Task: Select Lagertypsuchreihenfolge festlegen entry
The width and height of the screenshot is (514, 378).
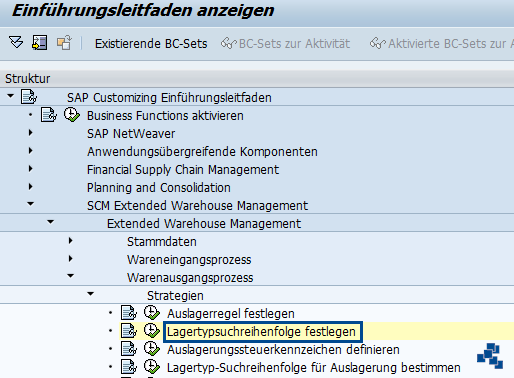Action: (261, 332)
